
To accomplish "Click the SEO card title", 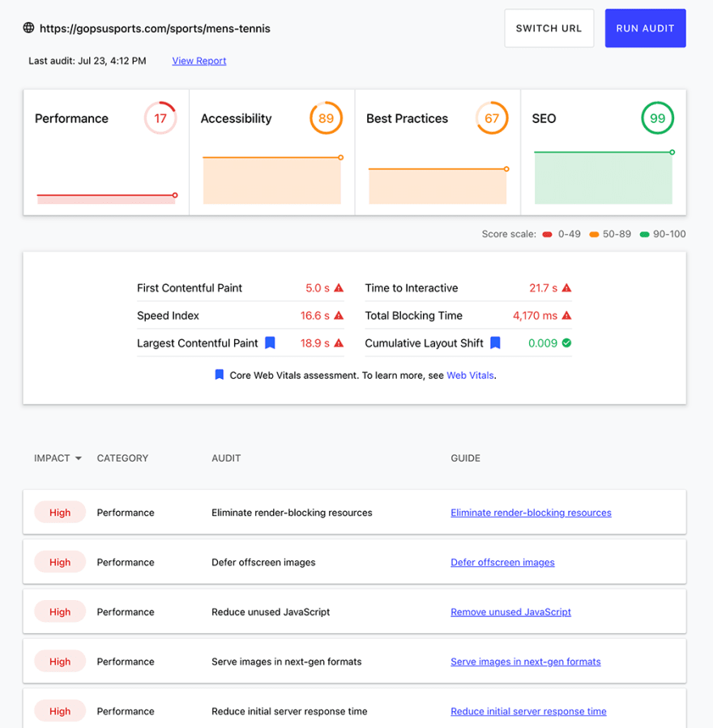I will [x=544, y=118].
